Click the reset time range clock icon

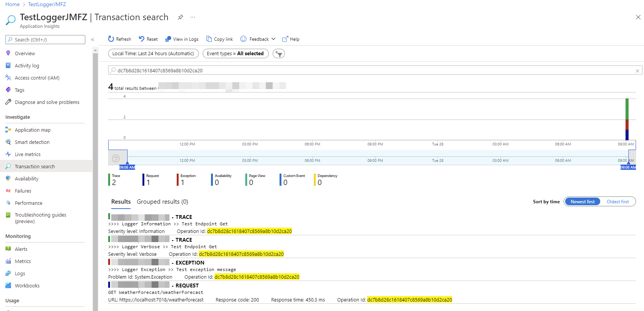tap(116, 158)
